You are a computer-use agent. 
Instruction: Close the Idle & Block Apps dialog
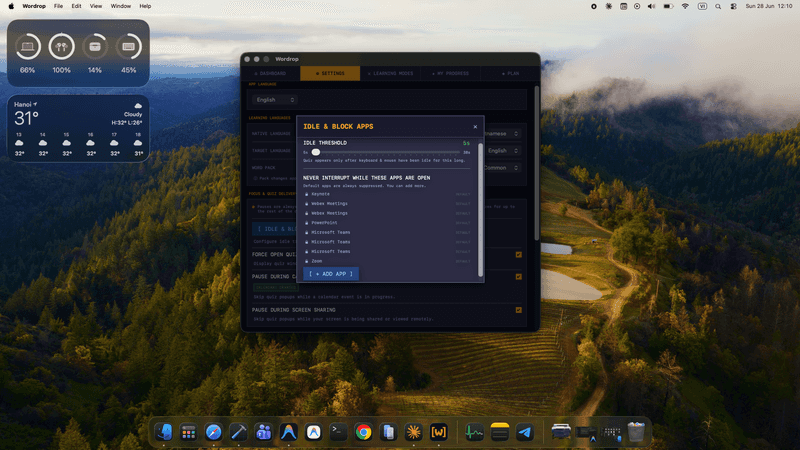(x=475, y=127)
